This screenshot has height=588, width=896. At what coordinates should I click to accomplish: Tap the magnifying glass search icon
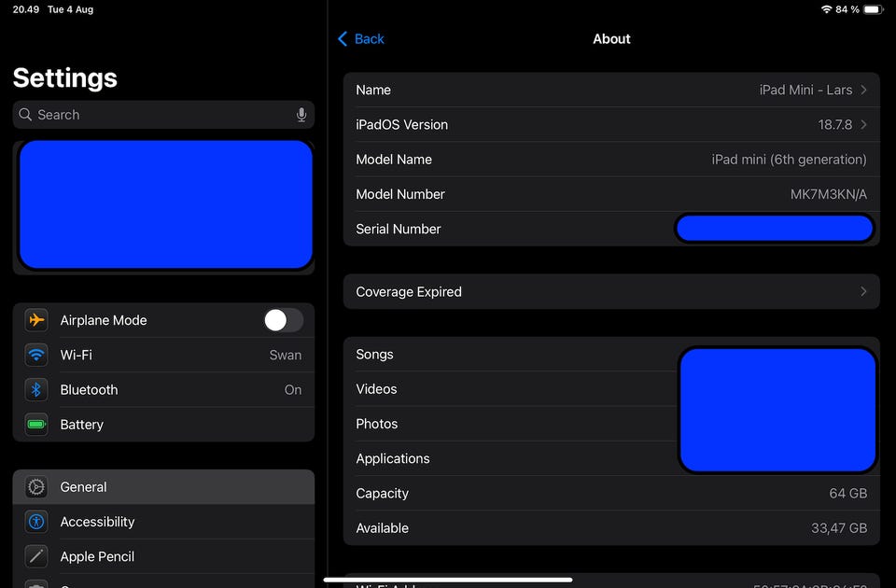tap(24, 114)
